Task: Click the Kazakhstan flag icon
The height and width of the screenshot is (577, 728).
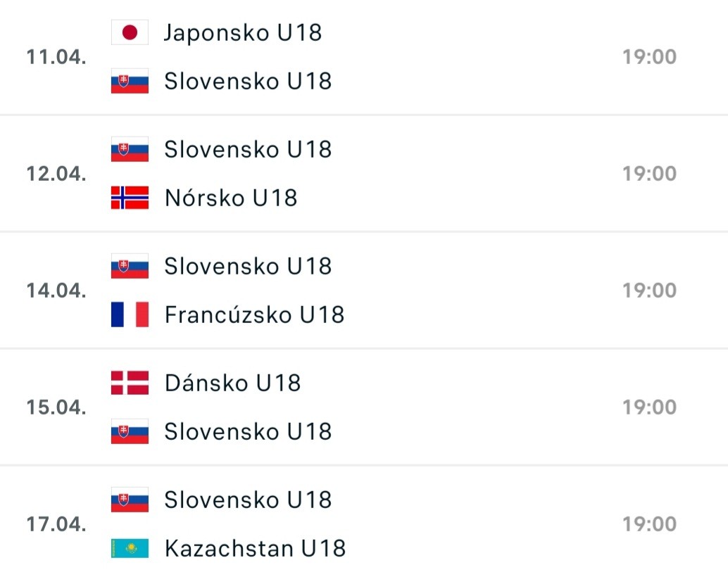Action: [x=130, y=548]
